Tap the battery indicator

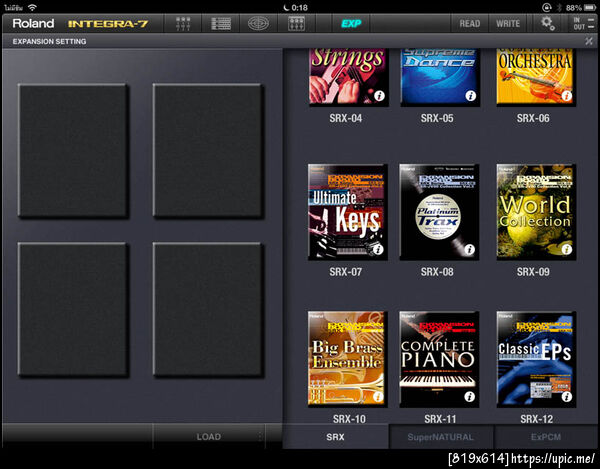[590, 7]
